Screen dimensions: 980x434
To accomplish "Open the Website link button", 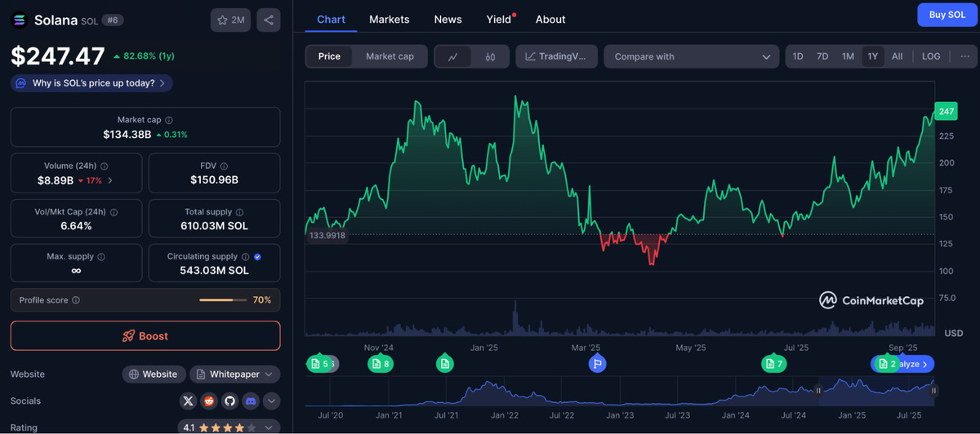I will [x=154, y=374].
